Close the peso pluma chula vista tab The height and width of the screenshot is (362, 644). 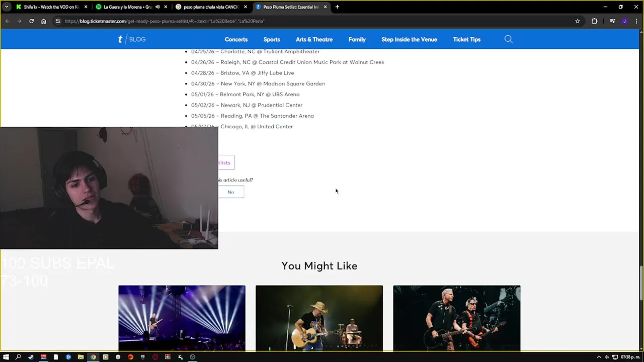click(246, 7)
